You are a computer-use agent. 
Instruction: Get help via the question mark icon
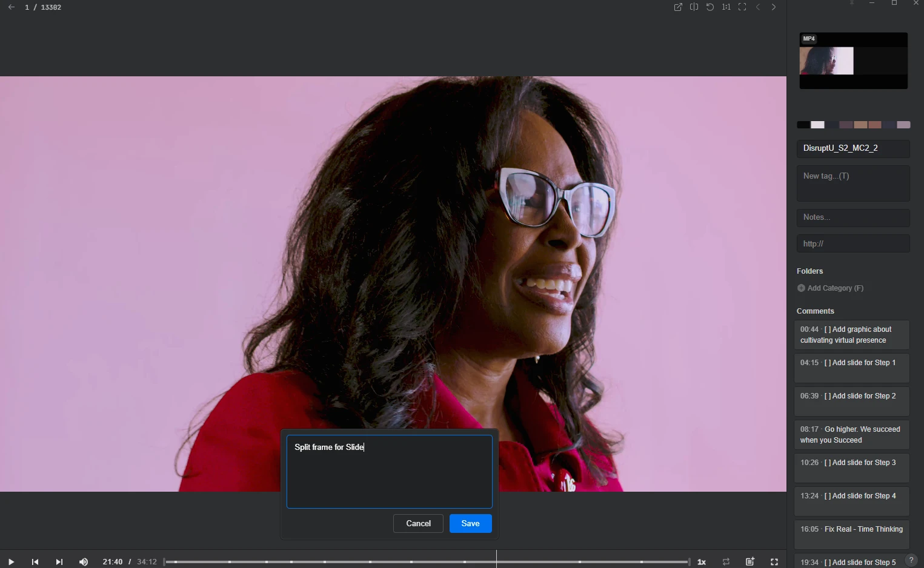[911, 560]
